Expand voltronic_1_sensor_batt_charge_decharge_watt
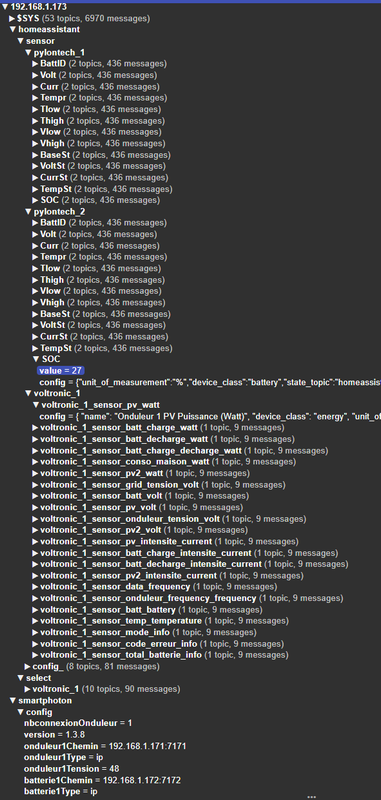The image size is (381, 800). pos(35,451)
